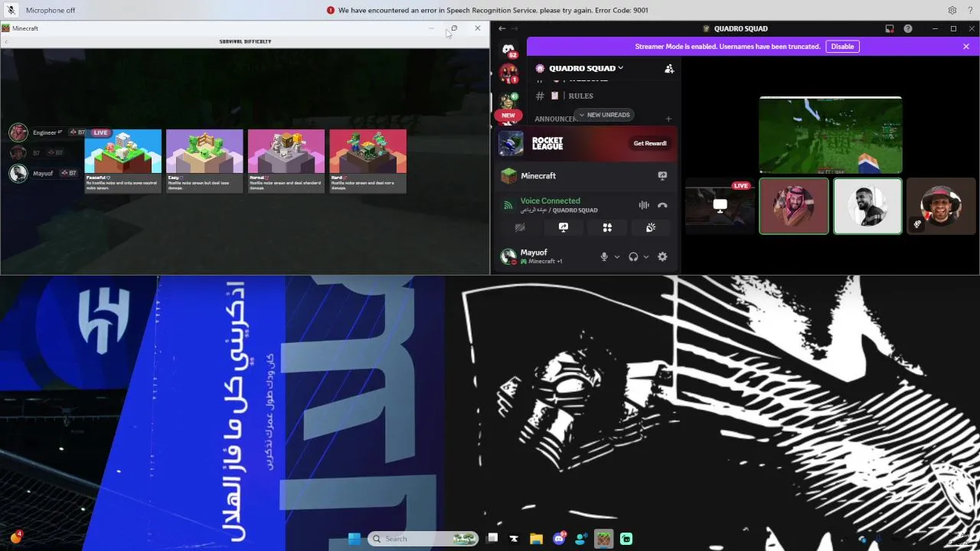Navigate back arrow in Discord title bar
Screen dimensions: 980x551
[501, 28]
